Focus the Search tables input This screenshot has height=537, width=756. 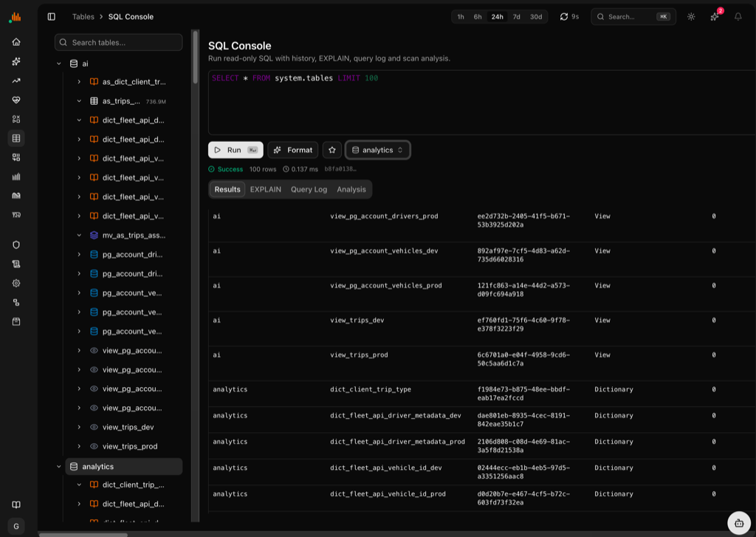coord(119,42)
